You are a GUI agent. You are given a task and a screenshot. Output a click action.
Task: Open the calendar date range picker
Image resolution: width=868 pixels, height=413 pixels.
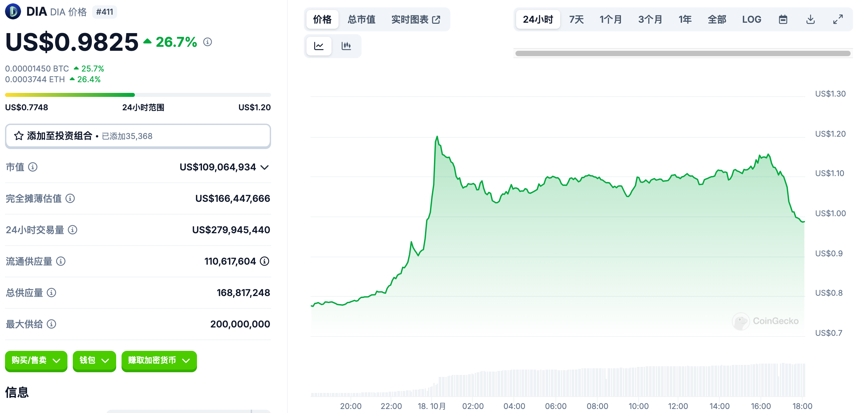783,20
